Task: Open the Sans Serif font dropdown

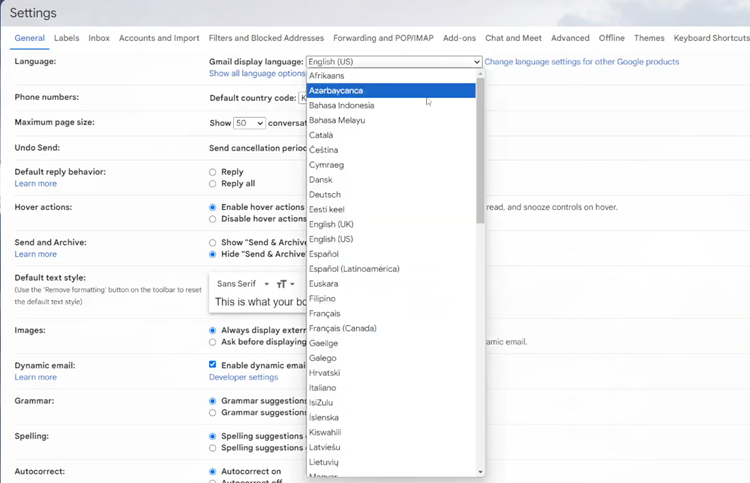Action: (x=243, y=284)
